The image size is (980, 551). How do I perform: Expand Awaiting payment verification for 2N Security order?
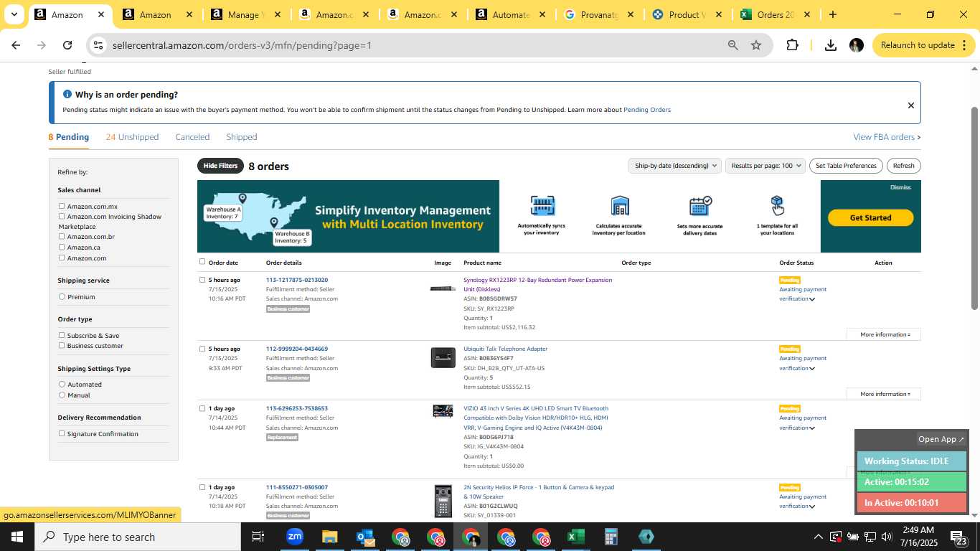point(812,507)
